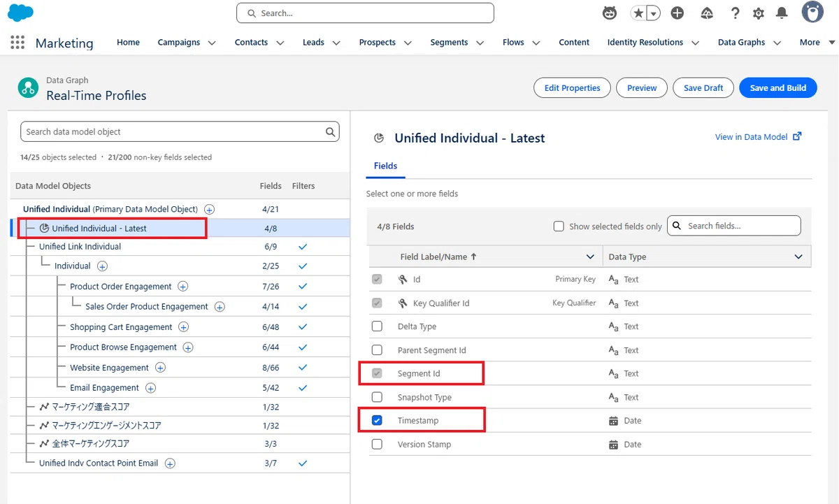Click the Save and Build button
Screen dimensions: 839x504
click(x=778, y=87)
